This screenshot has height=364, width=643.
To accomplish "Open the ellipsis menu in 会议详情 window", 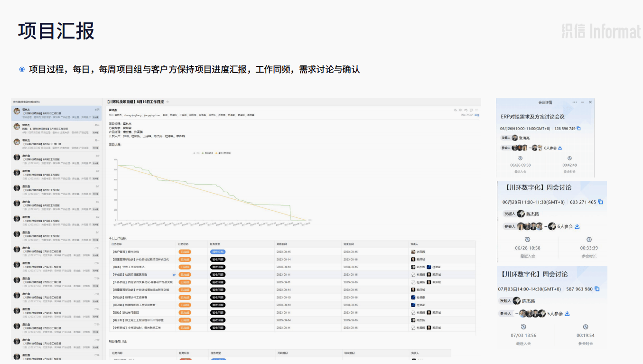I will pyautogui.click(x=575, y=102).
